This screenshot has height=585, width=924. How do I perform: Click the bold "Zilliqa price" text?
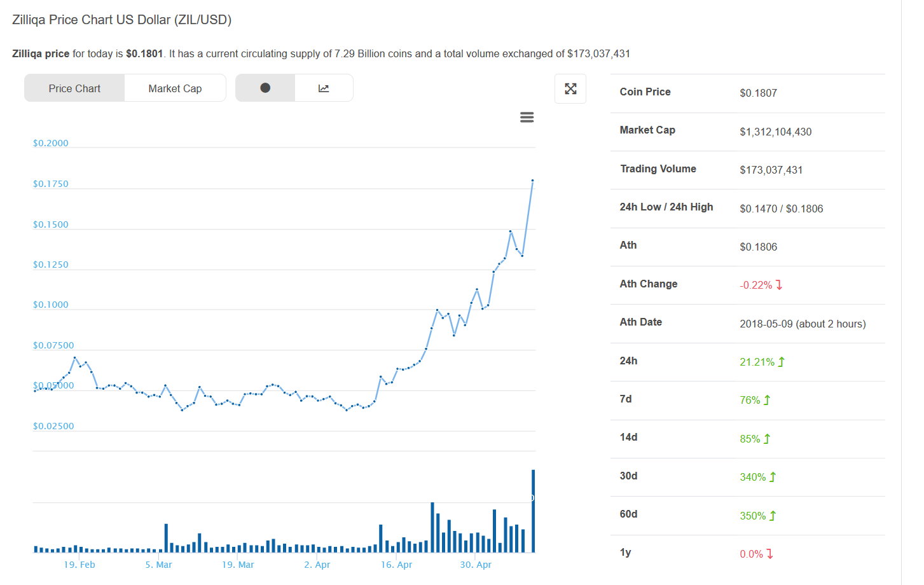coord(41,54)
